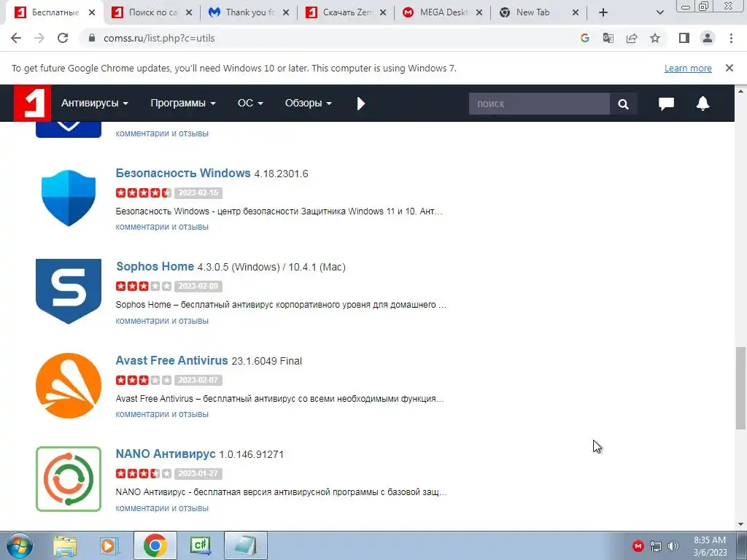Click the search magnifier button
The width and height of the screenshot is (747, 560).
pyautogui.click(x=623, y=104)
